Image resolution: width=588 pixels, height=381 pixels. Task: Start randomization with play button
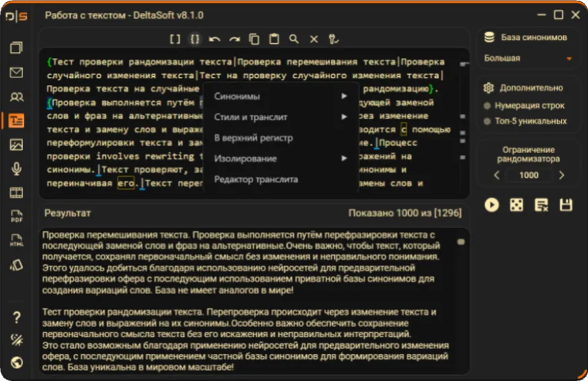click(x=492, y=205)
